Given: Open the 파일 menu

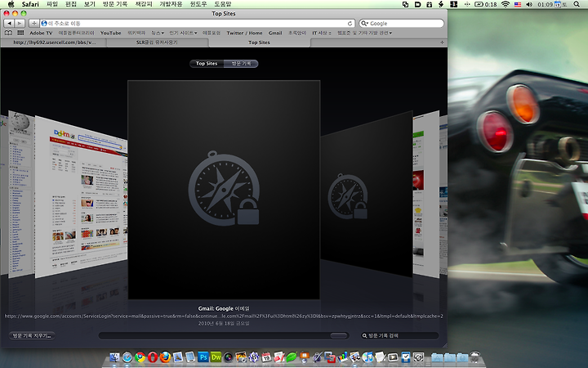Looking at the screenshot, I should pyautogui.click(x=52, y=4).
